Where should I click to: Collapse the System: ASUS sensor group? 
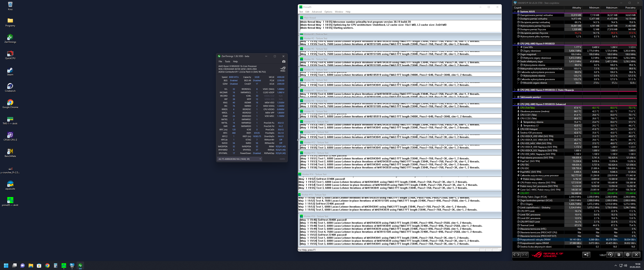(x=515, y=11)
